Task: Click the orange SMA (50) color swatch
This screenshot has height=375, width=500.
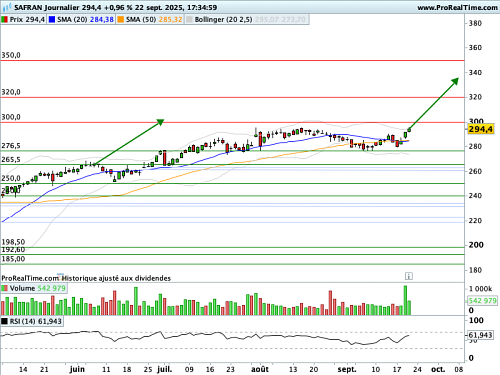Action: pyautogui.click(x=120, y=20)
